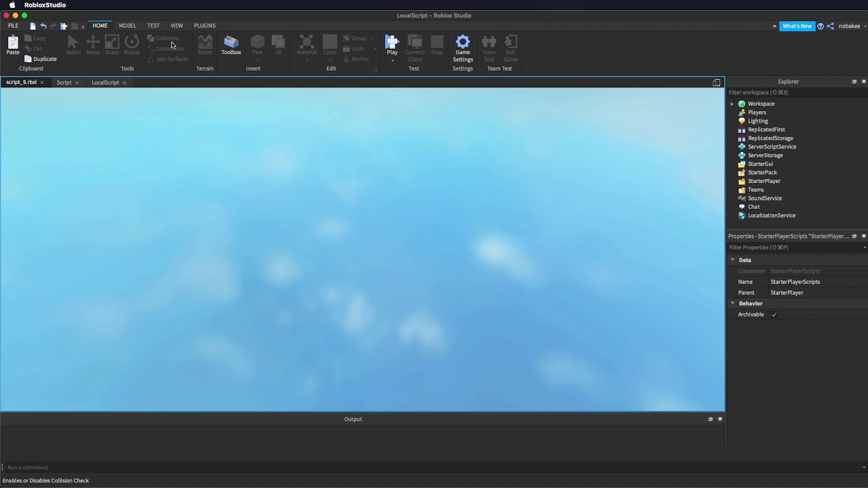Collapse the Data properties section
This screenshot has width=868, height=488.
(x=732, y=260)
